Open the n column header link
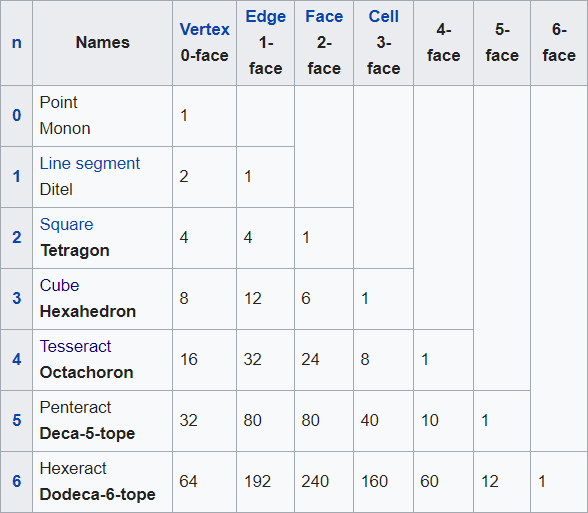This screenshot has width=588, height=513. pyautogui.click(x=16, y=43)
